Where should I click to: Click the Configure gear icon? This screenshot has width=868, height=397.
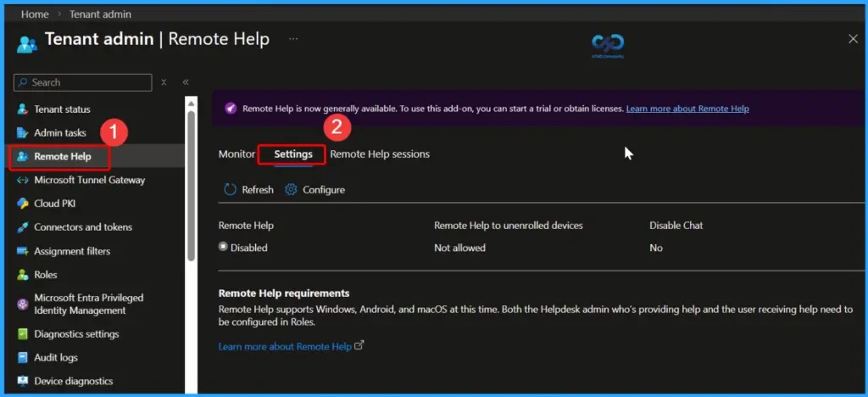[291, 190]
